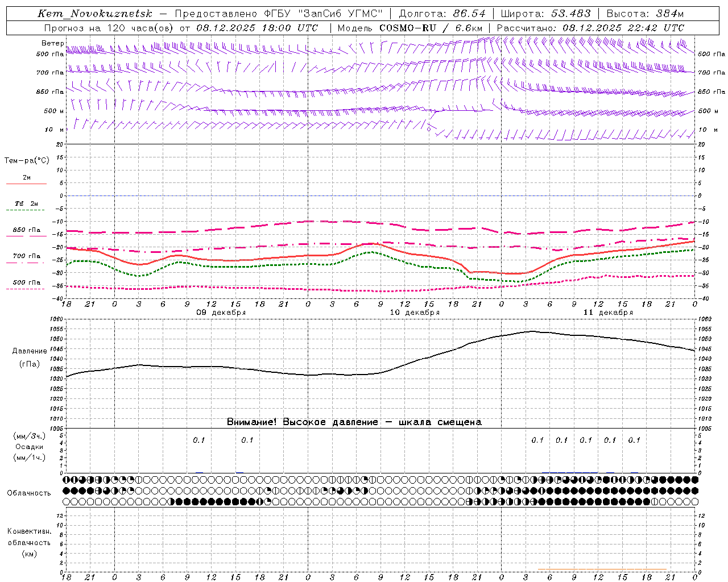Click the station title "Kem_Novokuznetsk"

(95, 14)
